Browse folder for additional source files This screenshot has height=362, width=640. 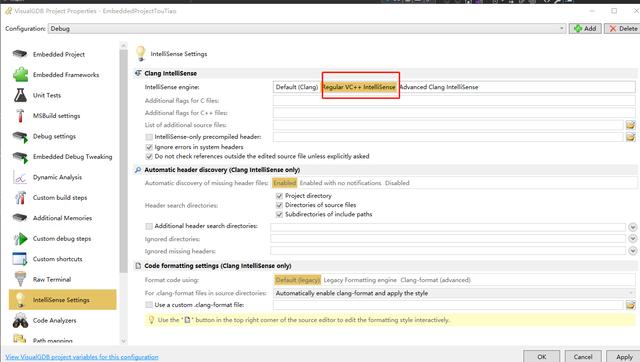(x=631, y=125)
